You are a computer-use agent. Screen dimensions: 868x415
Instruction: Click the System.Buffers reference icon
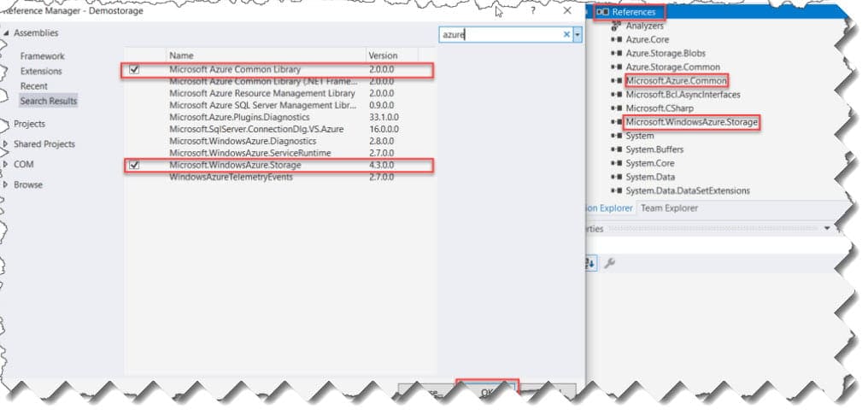pyautogui.click(x=616, y=149)
